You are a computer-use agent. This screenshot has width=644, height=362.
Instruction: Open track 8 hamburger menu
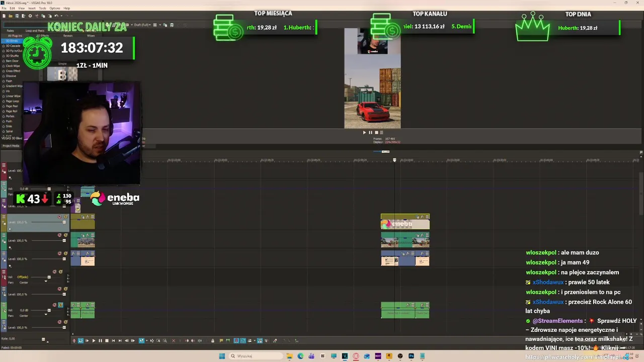4,235
